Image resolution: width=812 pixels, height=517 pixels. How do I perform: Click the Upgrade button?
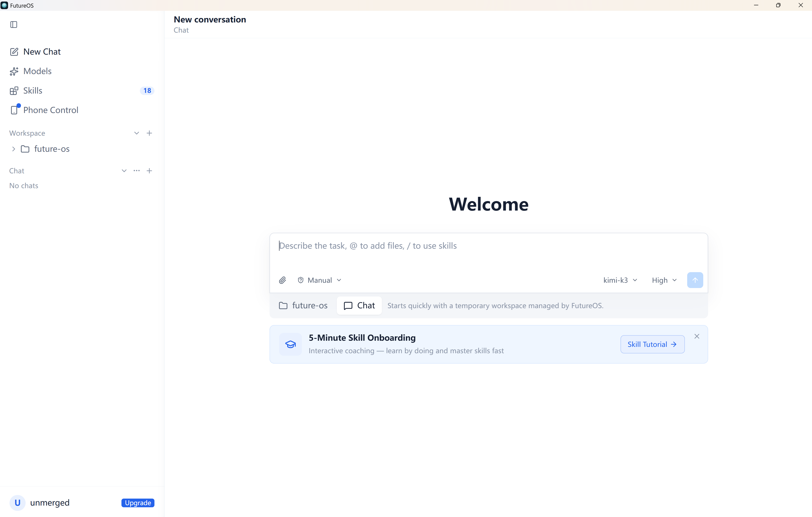[138, 503]
